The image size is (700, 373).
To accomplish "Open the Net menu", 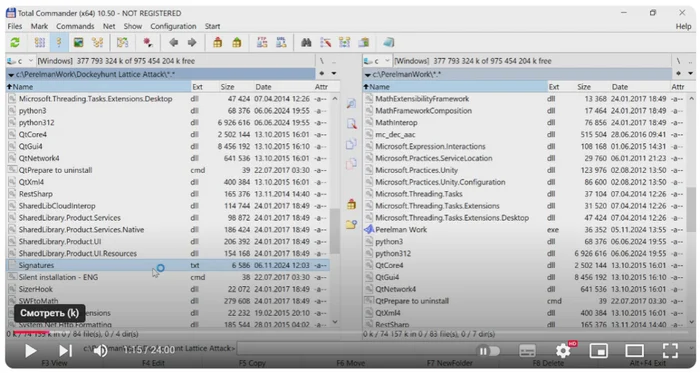I will [109, 26].
